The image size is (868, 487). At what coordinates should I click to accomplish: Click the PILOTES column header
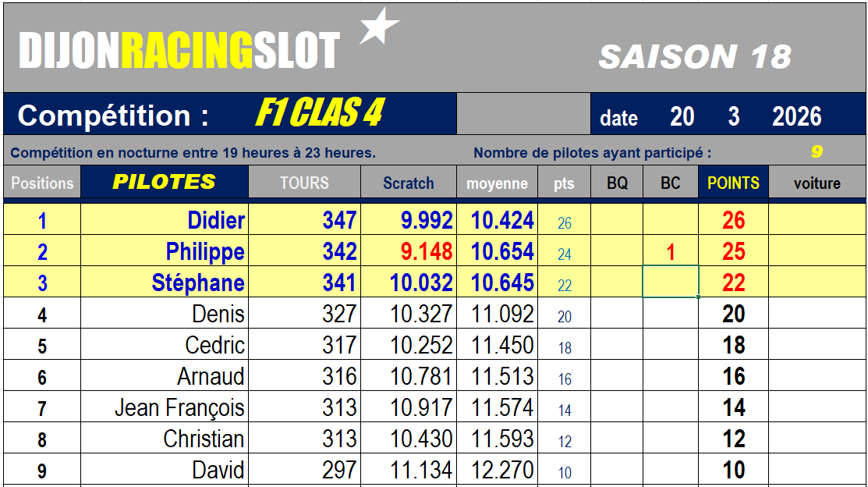[x=164, y=183]
